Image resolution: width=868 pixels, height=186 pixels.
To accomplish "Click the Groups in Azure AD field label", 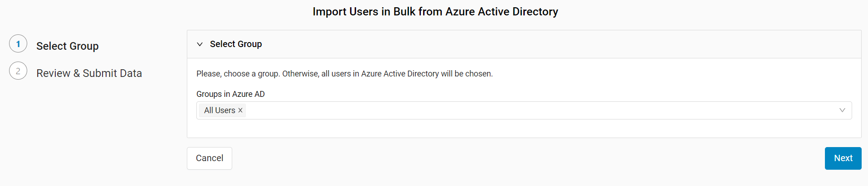I will 230,94.
